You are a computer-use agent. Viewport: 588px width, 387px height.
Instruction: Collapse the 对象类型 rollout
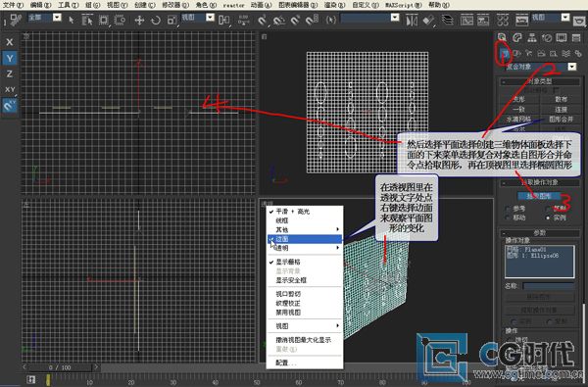point(539,81)
